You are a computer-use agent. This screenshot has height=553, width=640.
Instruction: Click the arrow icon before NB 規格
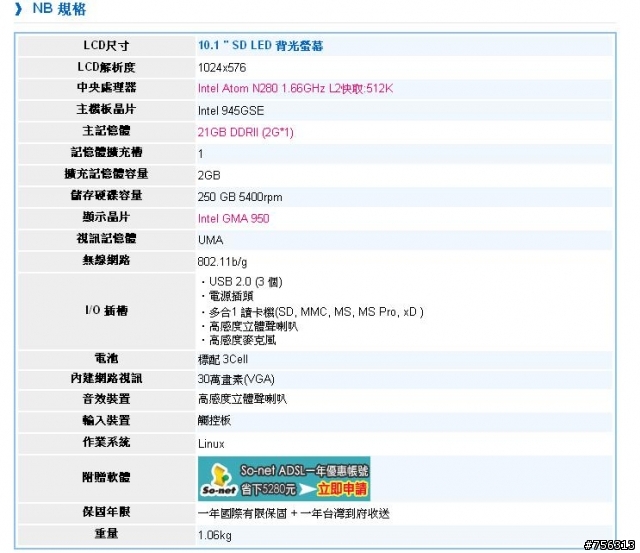(x=19, y=9)
